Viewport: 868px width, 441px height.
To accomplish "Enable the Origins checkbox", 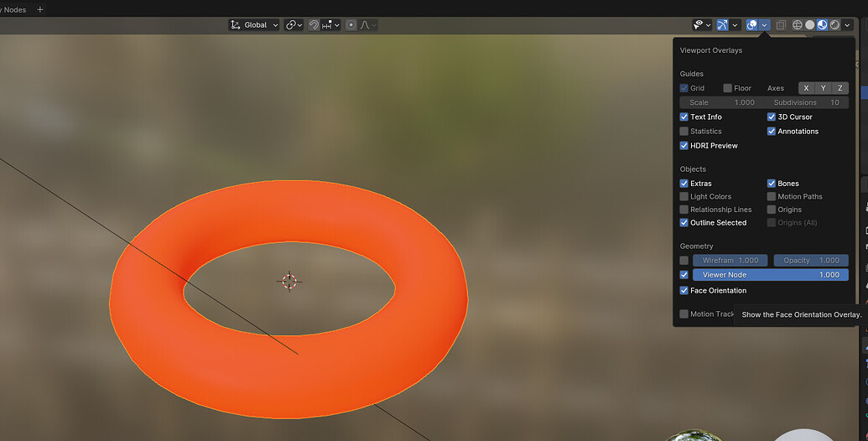I will pos(771,210).
